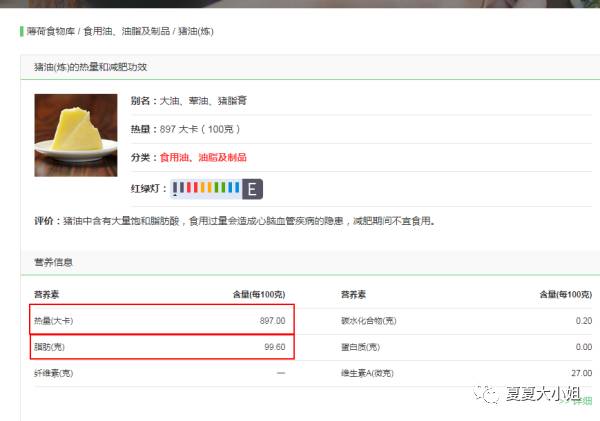The height and width of the screenshot is (421, 600).
Task: Click the 纤维素(克) row label
Action: (x=54, y=373)
